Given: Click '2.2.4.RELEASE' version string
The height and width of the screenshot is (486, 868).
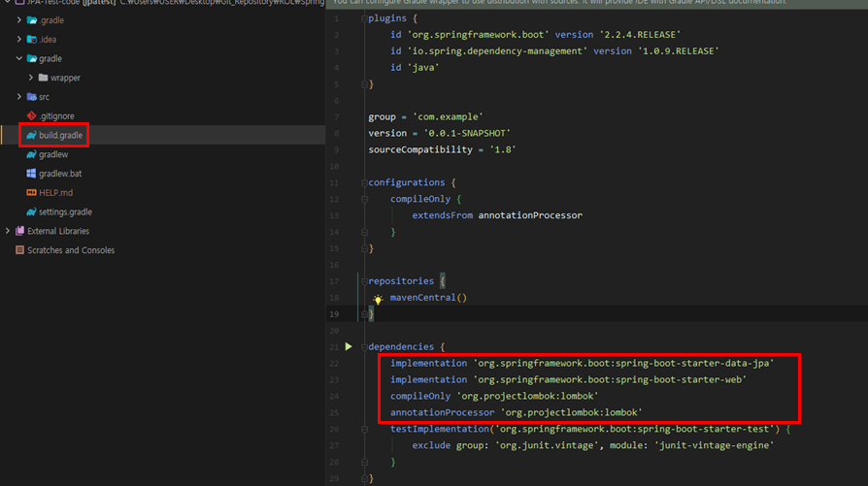Looking at the screenshot, I should pos(640,34).
